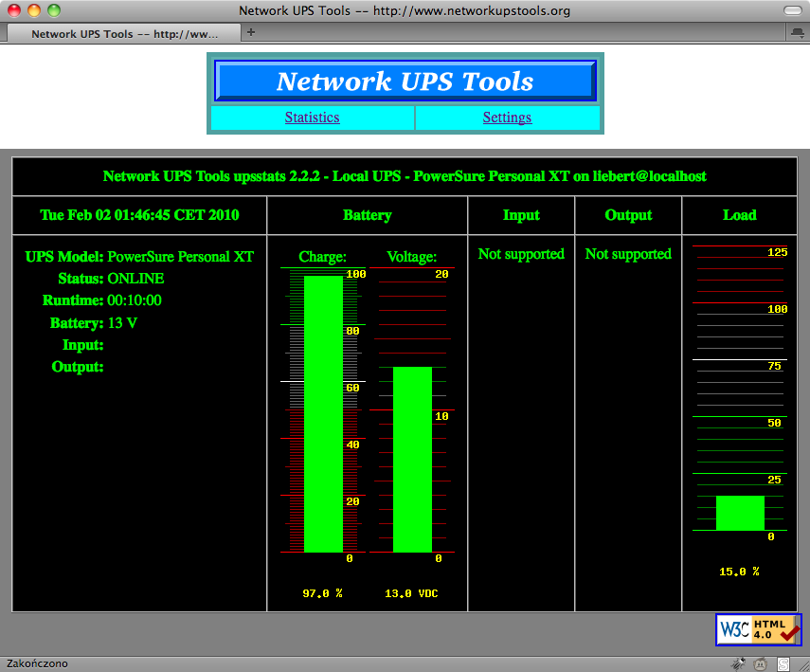Click the 13.0 VDC voltage value
Screen dimensions: 810x672
tap(411, 593)
